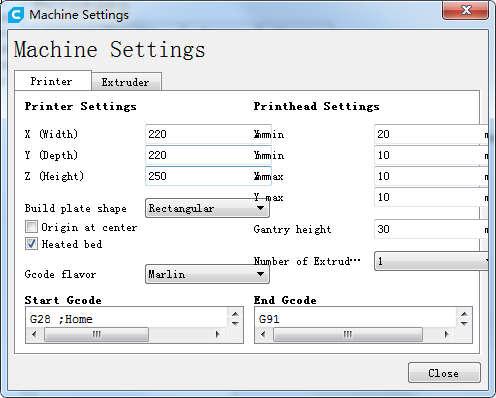The image size is (496, 398).
Task: Click Start Gcode scroll right arrow
Action: pyautogui.click(x=218, y=334)
